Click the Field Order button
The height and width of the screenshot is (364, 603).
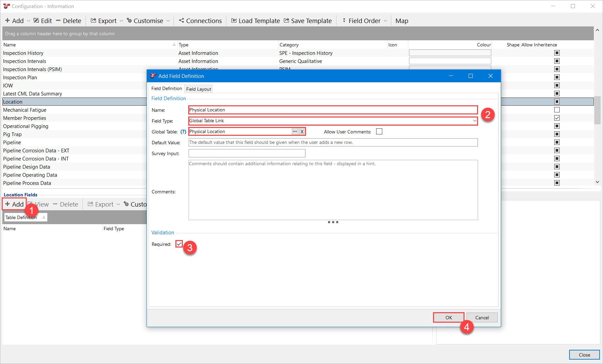coord(361,21)
